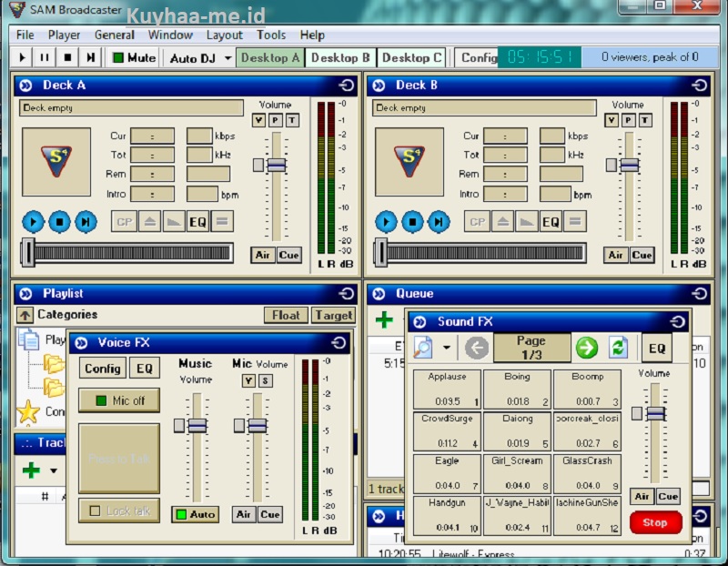Image resolution: width=728 pixels, height=566 pixels.
Task: Switch to Desktop B tab
Action: pos(340,57)
